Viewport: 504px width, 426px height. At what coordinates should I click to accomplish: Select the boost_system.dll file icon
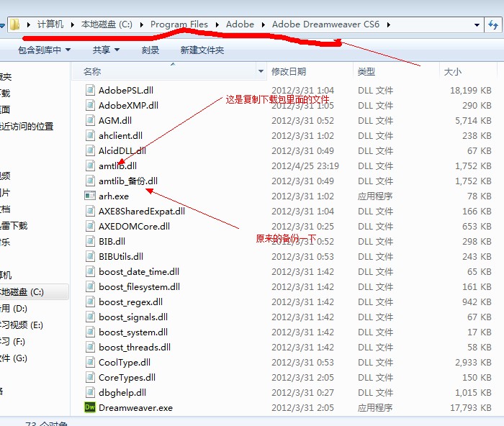[90, 332]
